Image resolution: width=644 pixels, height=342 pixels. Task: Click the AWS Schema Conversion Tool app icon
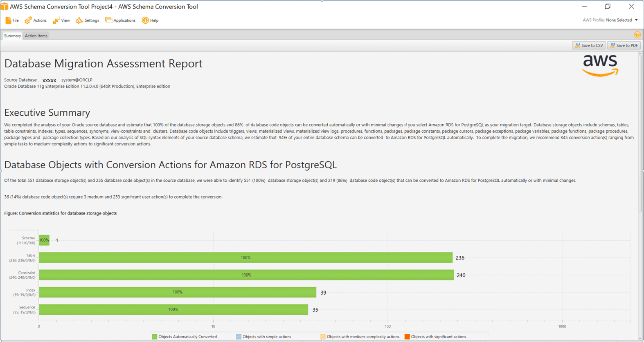5,7
